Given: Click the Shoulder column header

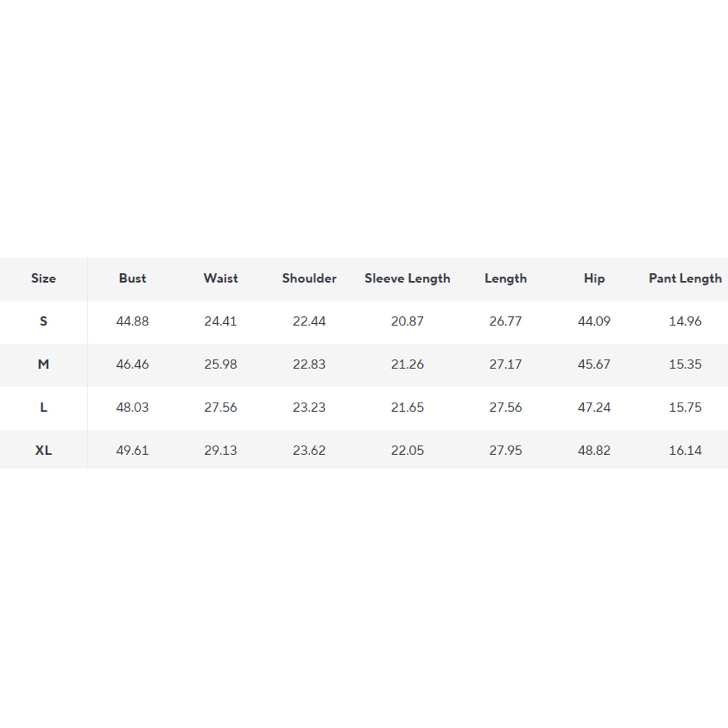Looking at the screenshot, I should pos(309,278).
